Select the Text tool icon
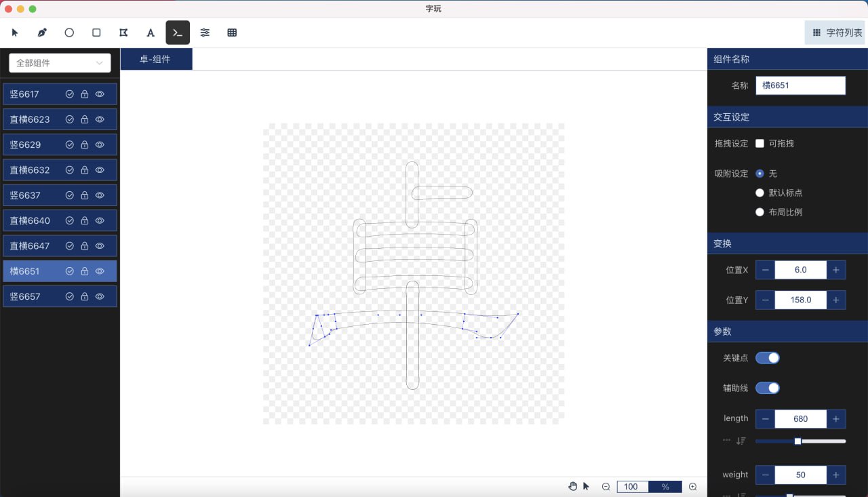This screenshot has height=497, width=868. click(x=151, y=33)
